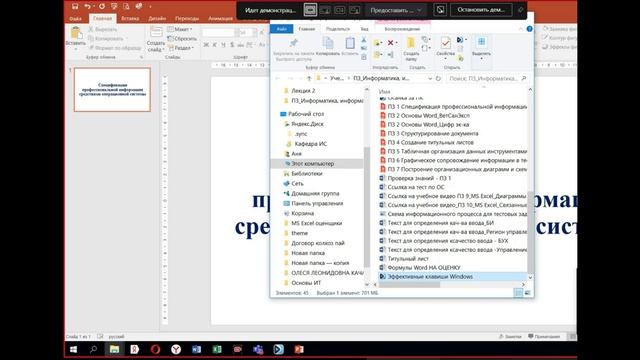Screen dimensions: 640x360
Task: Switch to details view in Explorer status bar
Action: [518, 293]
